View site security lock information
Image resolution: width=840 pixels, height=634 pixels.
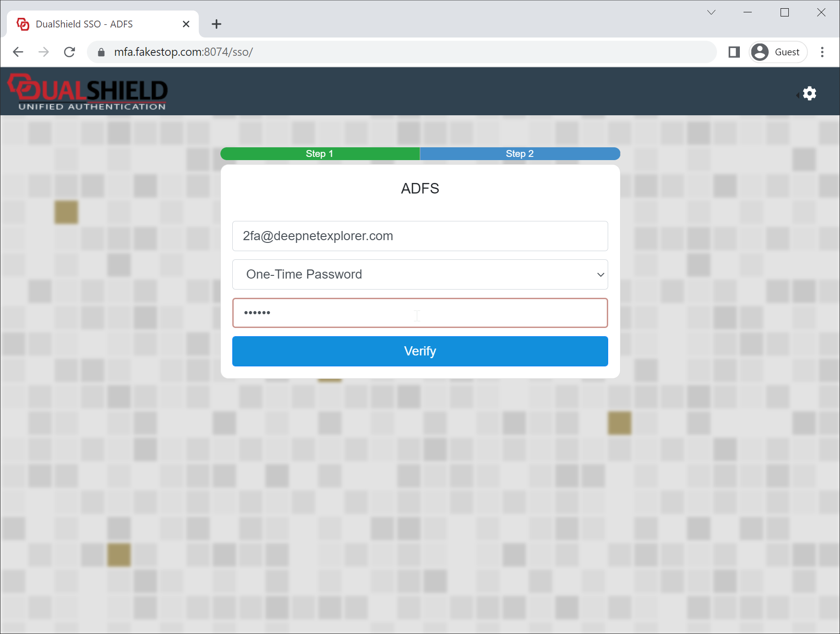102,52
